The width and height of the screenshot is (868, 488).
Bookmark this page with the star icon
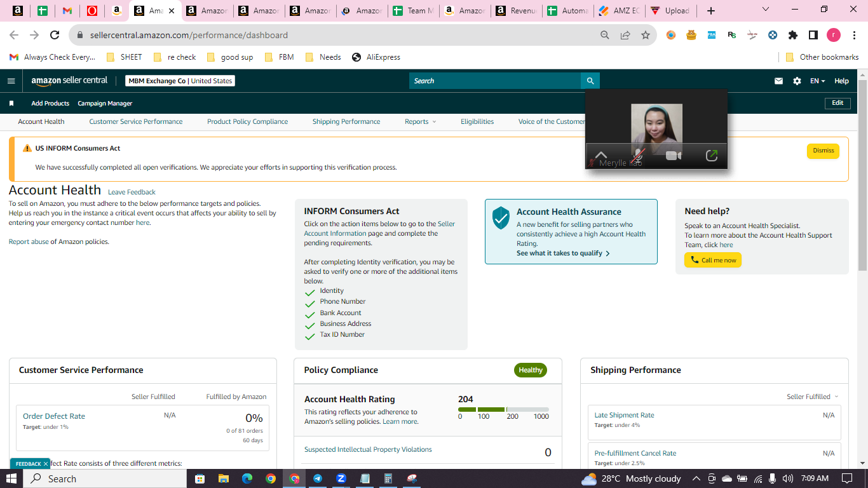coord(646,35)
